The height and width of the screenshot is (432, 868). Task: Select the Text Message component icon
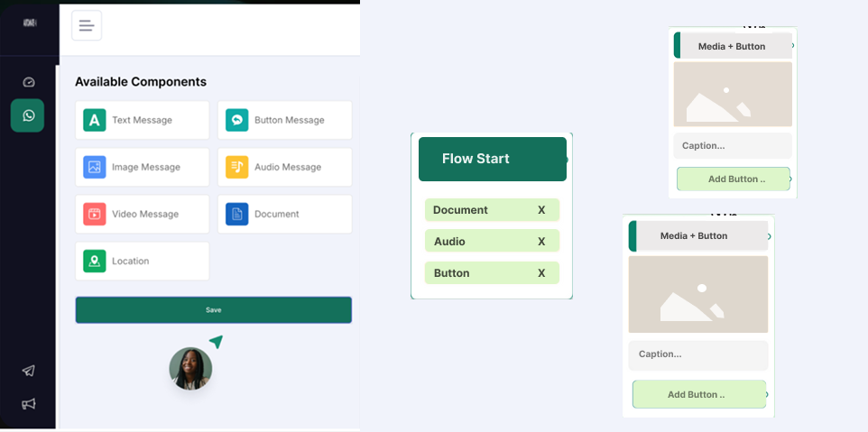coord(95,120)
